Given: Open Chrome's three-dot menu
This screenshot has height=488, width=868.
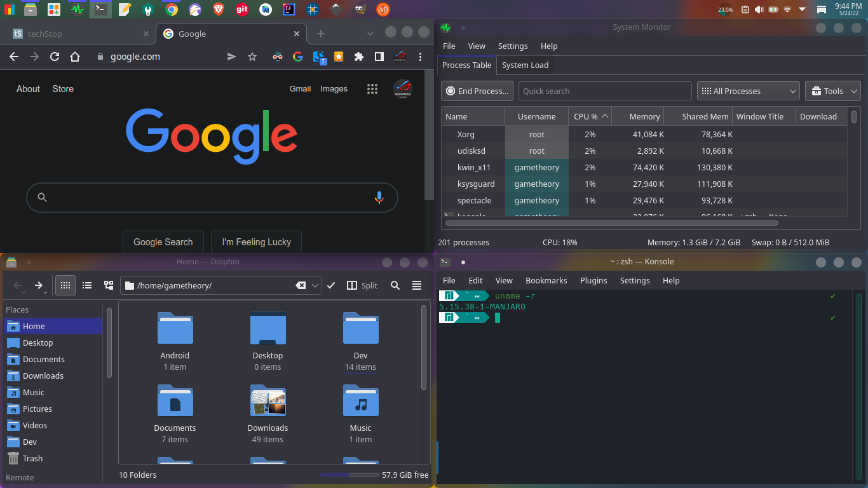Looking at the screenshot, I should pos(421,57).
